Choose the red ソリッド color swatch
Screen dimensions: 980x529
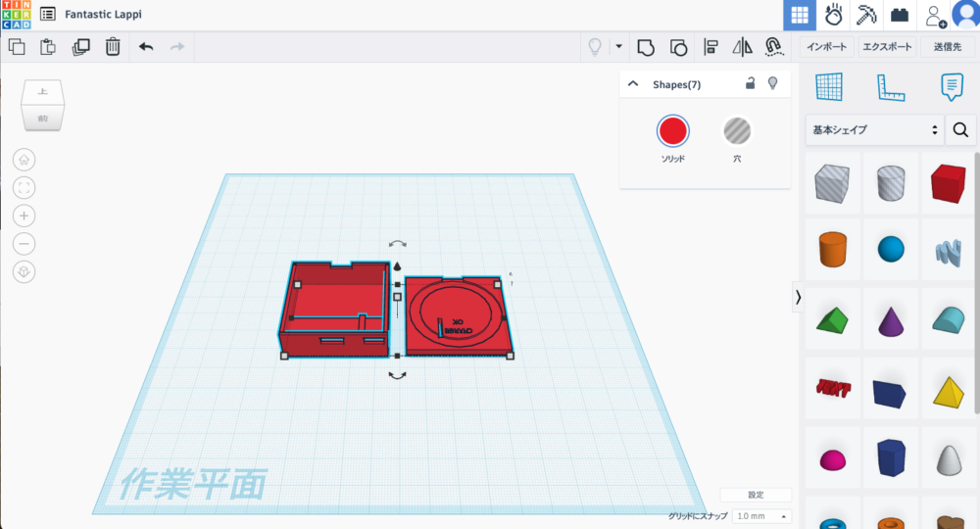tap(673, 131)
